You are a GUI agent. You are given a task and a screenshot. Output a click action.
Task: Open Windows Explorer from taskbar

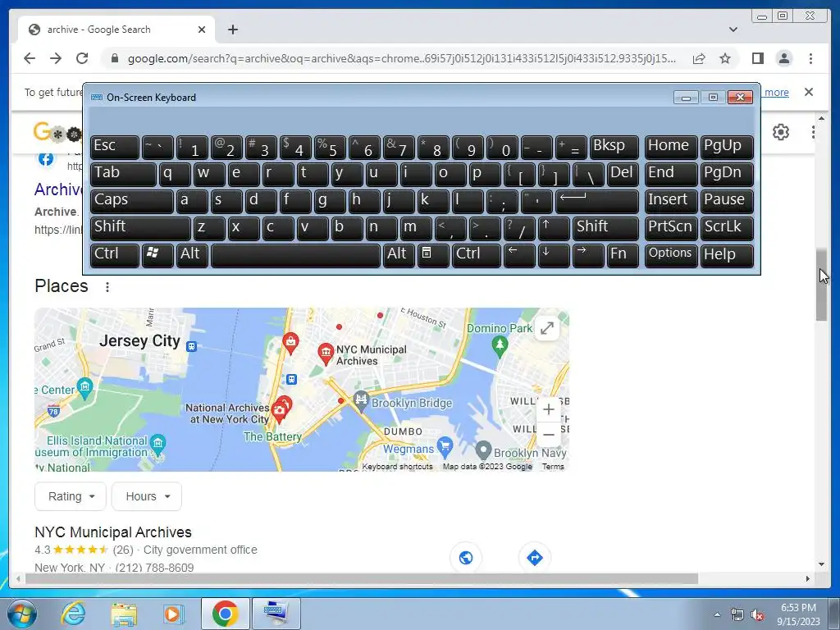(123, 614)
